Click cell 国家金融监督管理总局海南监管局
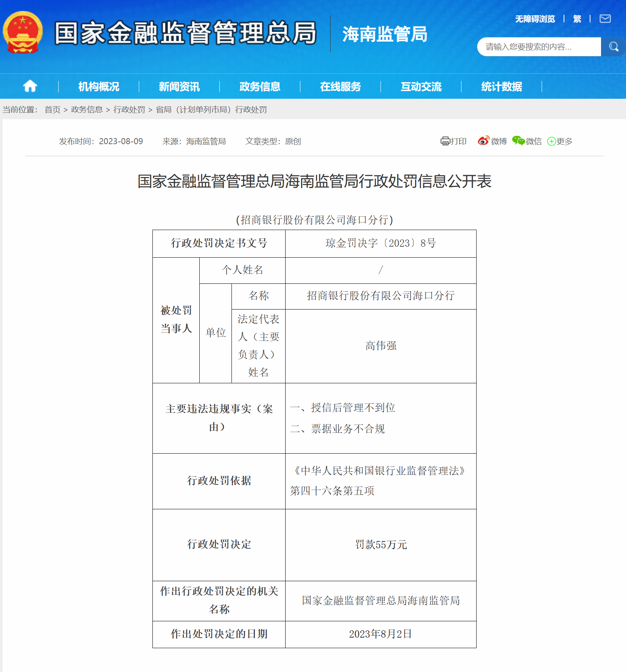626x672 pixels. [x=381, y=601]
